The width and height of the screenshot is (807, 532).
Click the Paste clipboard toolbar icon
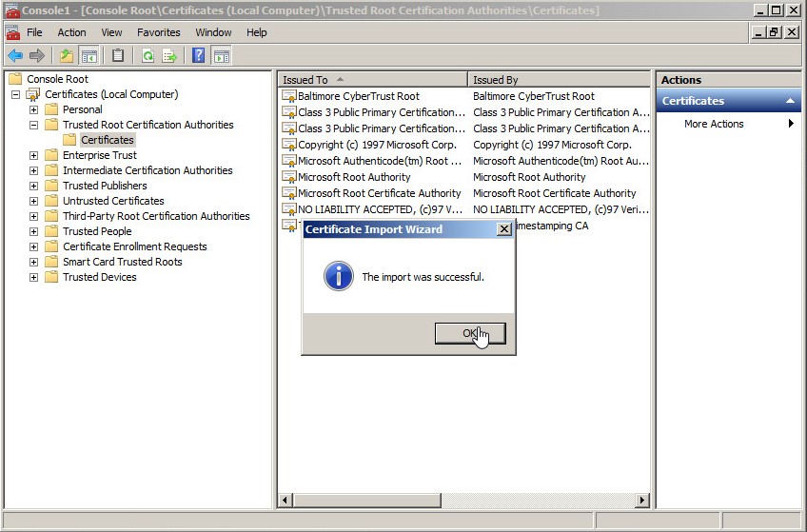click(x=118, y=56)
